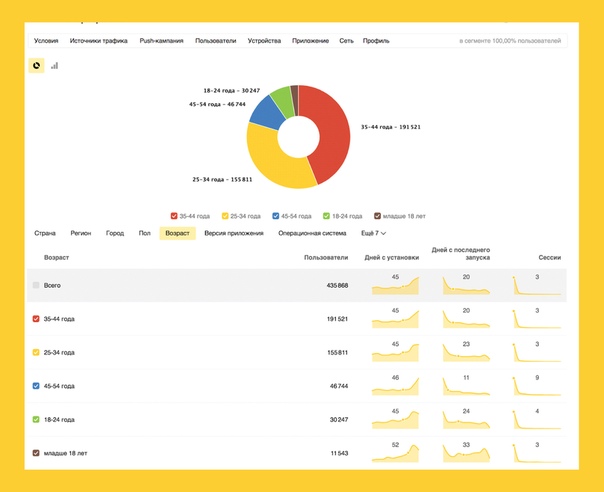
Task: Sort by the Сессии column header
Action: [550, 257]
